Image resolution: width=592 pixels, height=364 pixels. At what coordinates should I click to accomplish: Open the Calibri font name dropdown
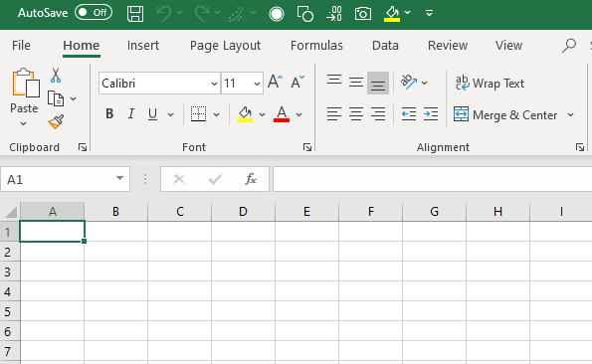pos(214,84)
